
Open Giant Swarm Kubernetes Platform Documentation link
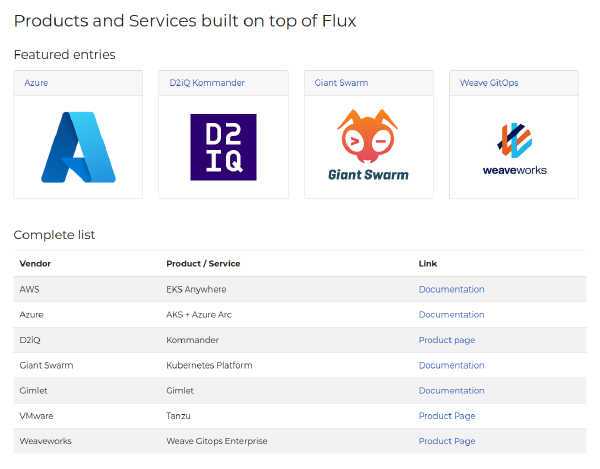451,366
